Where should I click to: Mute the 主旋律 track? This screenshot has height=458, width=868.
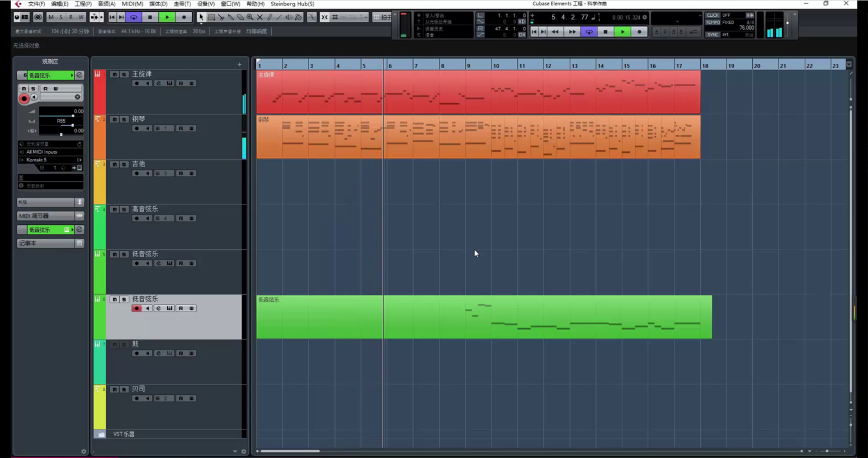(114, 74)
